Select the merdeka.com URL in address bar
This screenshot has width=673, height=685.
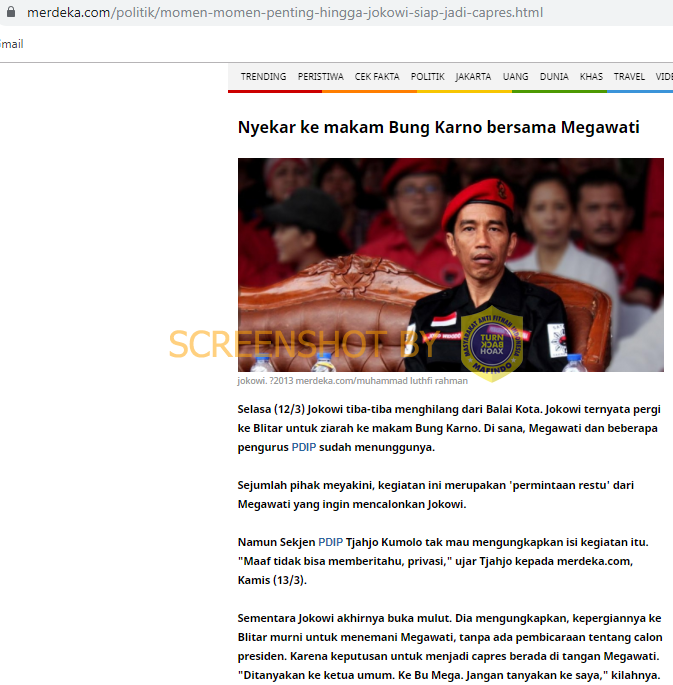pyautogui.click(x=285, y=13)
